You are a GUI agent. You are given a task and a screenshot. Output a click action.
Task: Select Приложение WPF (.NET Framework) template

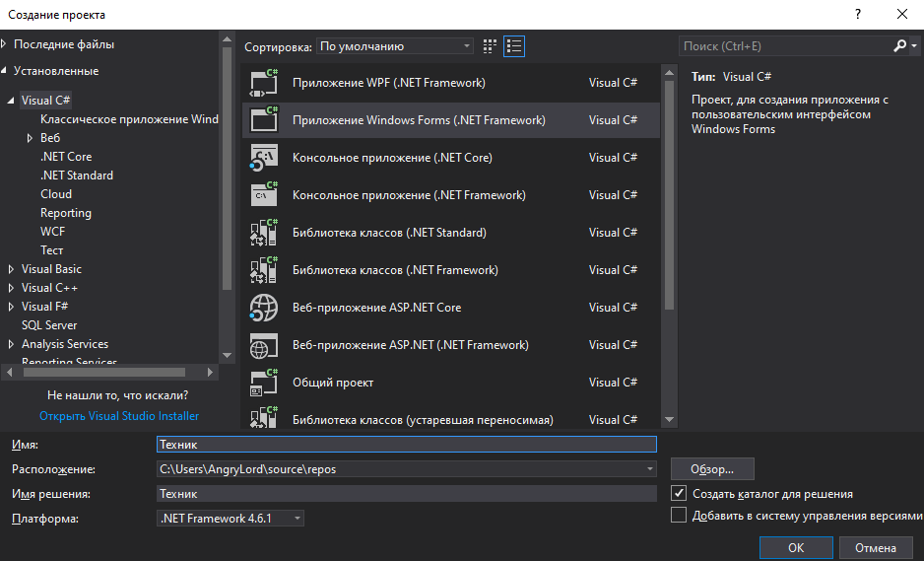point(451,83)
